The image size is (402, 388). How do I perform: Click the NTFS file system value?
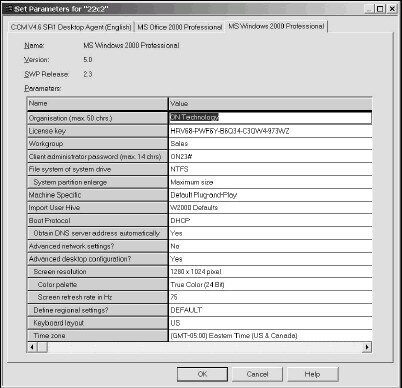tap(270, 169)
